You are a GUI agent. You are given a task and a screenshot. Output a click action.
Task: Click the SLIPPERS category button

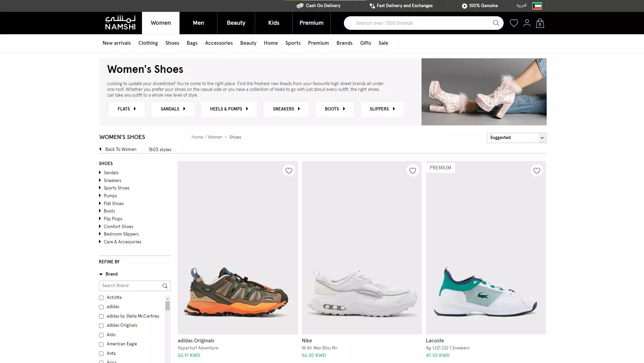pyautogui.click(x=382, y=109)
